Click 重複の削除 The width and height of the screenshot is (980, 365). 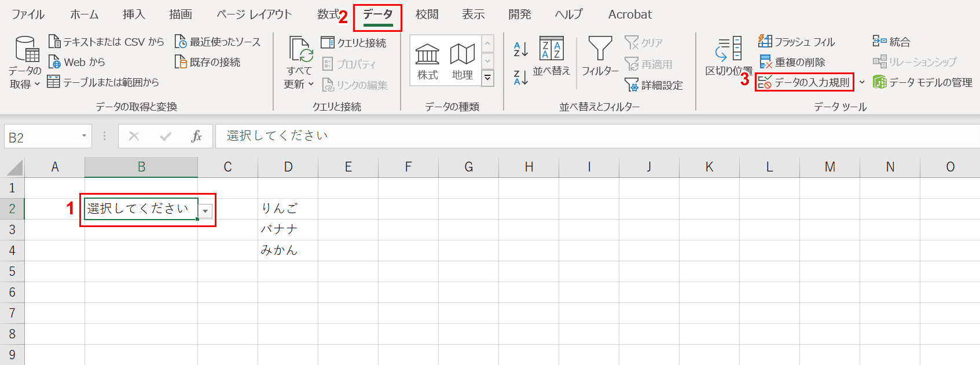point(792,62)
